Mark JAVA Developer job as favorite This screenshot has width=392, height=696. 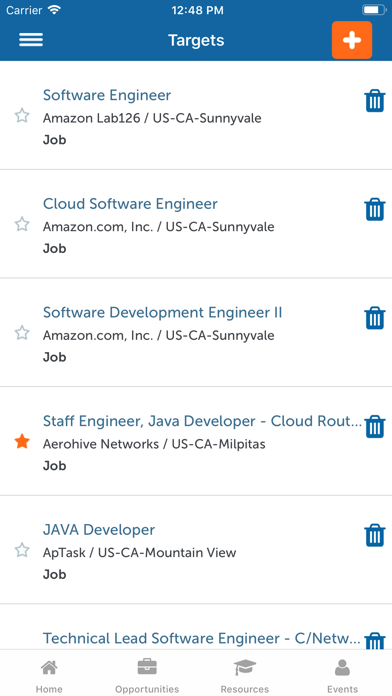[22, 550]
